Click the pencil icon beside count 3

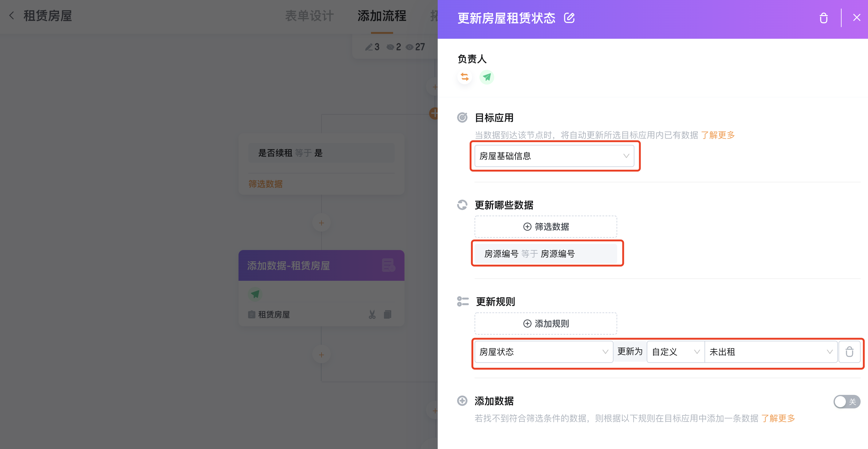click(x=369, y=47)
